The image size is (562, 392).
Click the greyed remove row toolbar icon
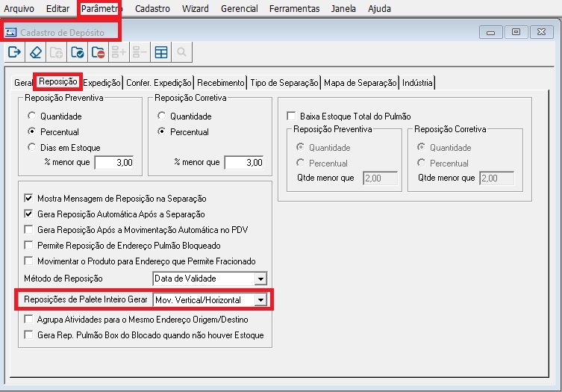(140, 52)
